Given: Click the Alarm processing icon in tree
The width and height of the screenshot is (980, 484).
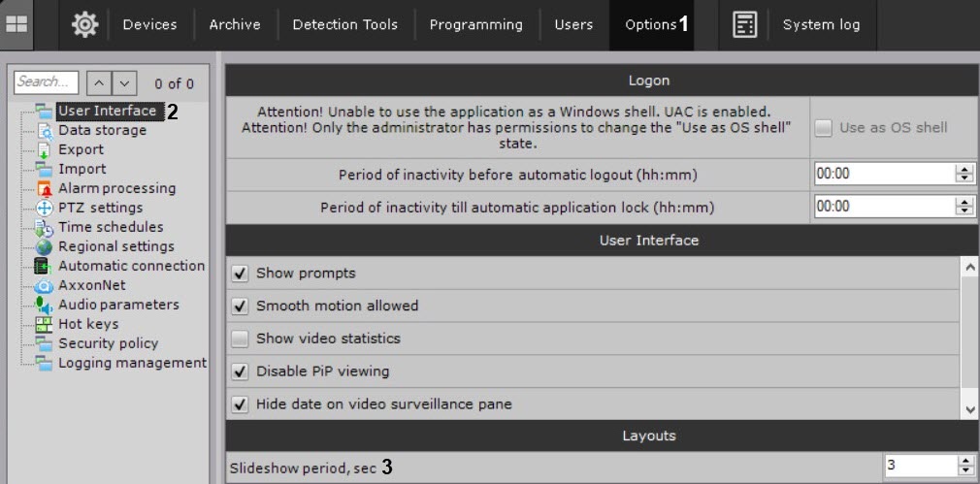Looking at the screenshot, I should (44, 188).
